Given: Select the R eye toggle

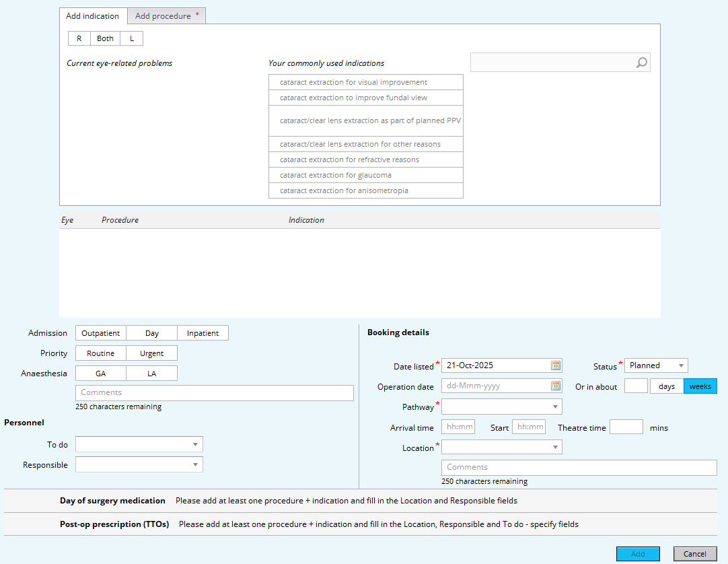Looking at the screenshot, I should coord(79,38).
